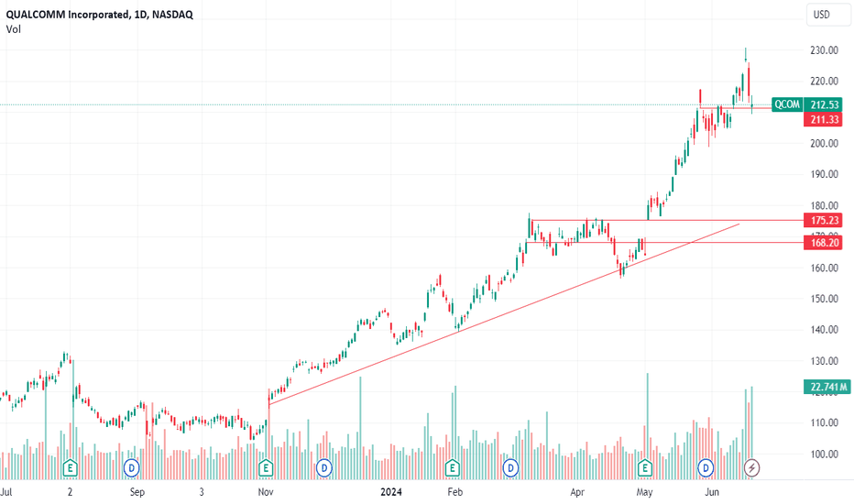Click the 150.00 price axis label
Screen dimensions: 854x504
(x=824, y=299)
